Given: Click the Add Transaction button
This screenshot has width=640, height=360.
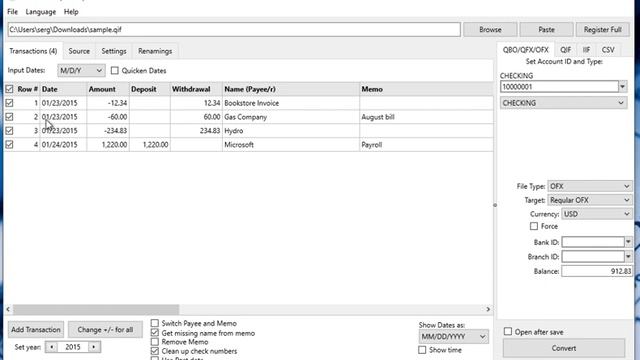Looking at the screenshot, I should (x=36, y=329).
